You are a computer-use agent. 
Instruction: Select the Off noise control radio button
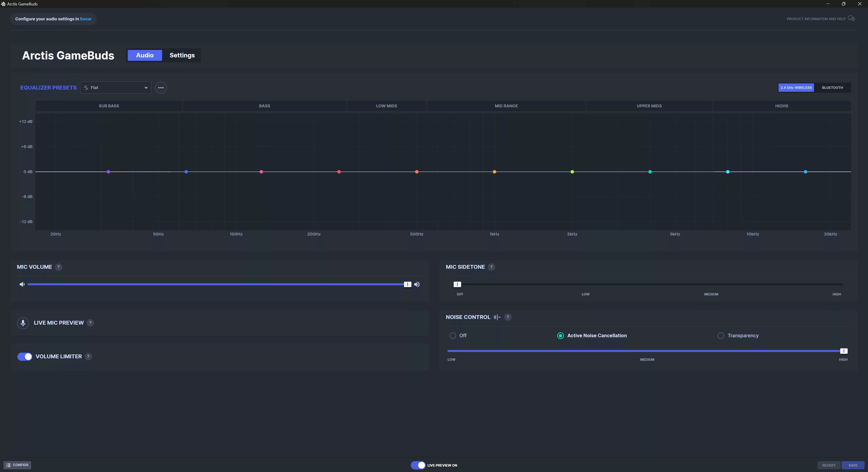pyautogui.click(x=453, y=335)
